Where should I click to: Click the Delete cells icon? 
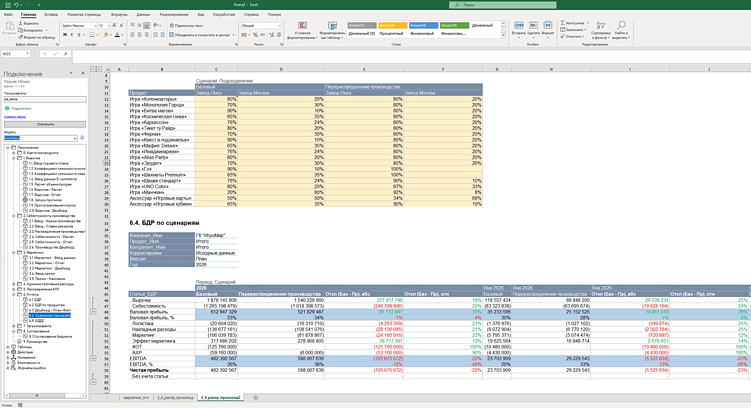[x=533, y=25]
